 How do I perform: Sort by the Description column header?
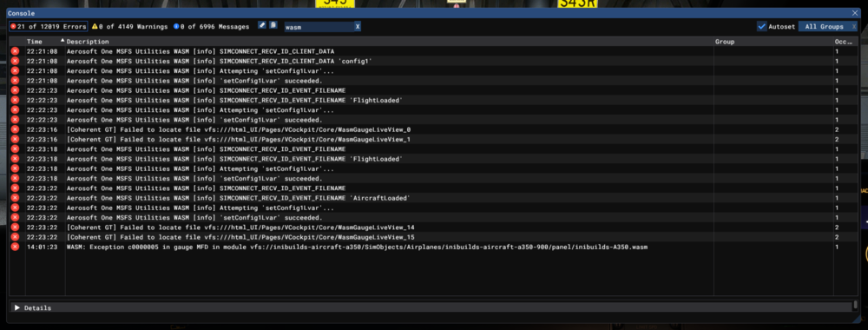click(88, 42)
